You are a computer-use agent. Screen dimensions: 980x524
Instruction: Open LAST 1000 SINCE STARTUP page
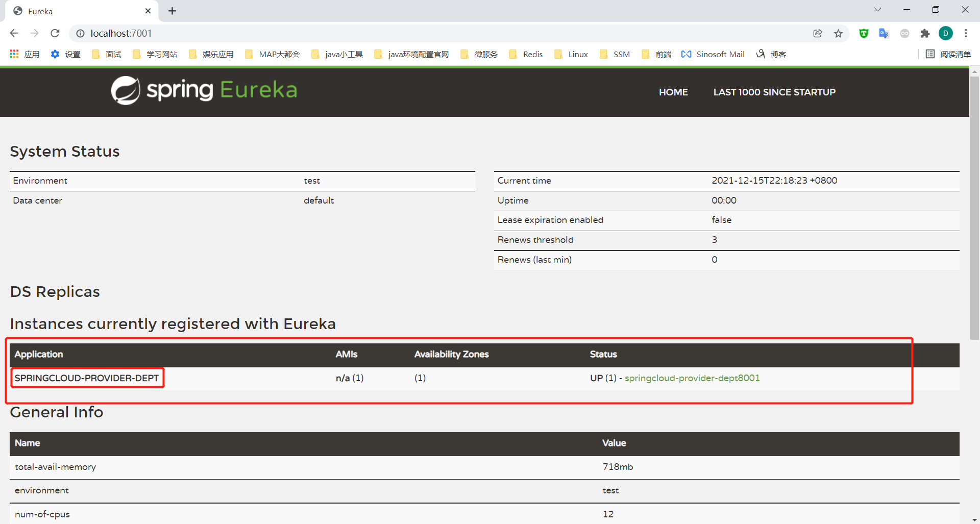[x=774, y=92]
